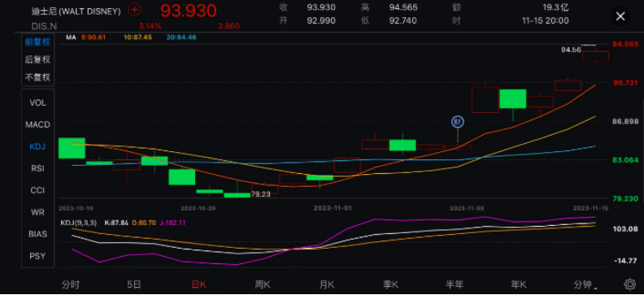This screenshot has height=295, width=644.
Task: Click the 83.064 price axis label
Action: [x=625, y=159]
